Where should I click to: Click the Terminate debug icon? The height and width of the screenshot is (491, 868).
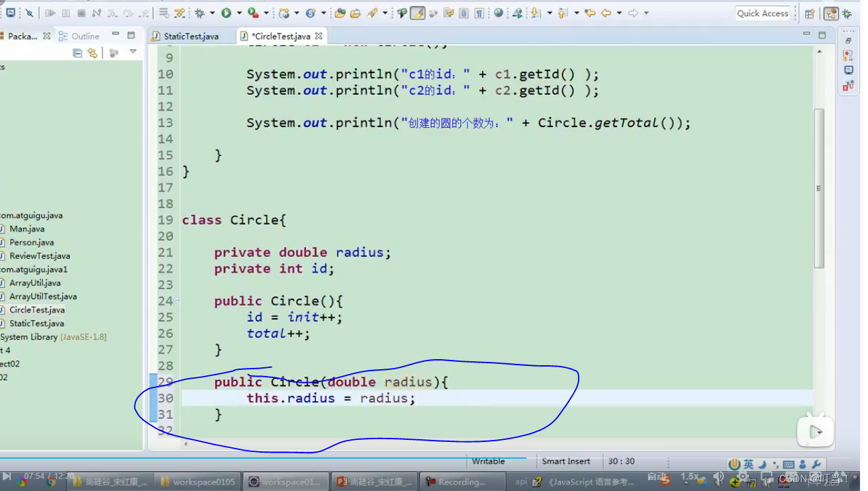(x=81, y=13)
